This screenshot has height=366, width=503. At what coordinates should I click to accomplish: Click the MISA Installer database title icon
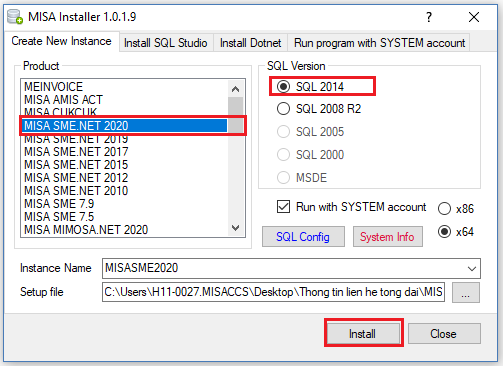click(15, 17)
